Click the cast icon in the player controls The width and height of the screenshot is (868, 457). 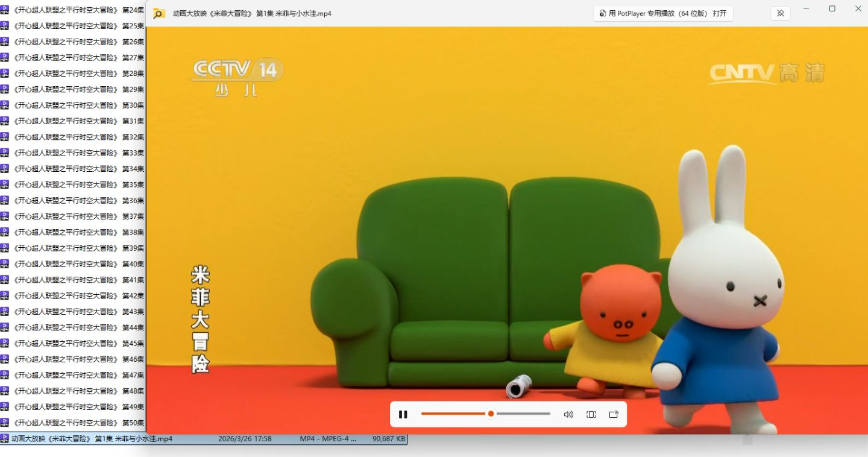pos(614,415)
